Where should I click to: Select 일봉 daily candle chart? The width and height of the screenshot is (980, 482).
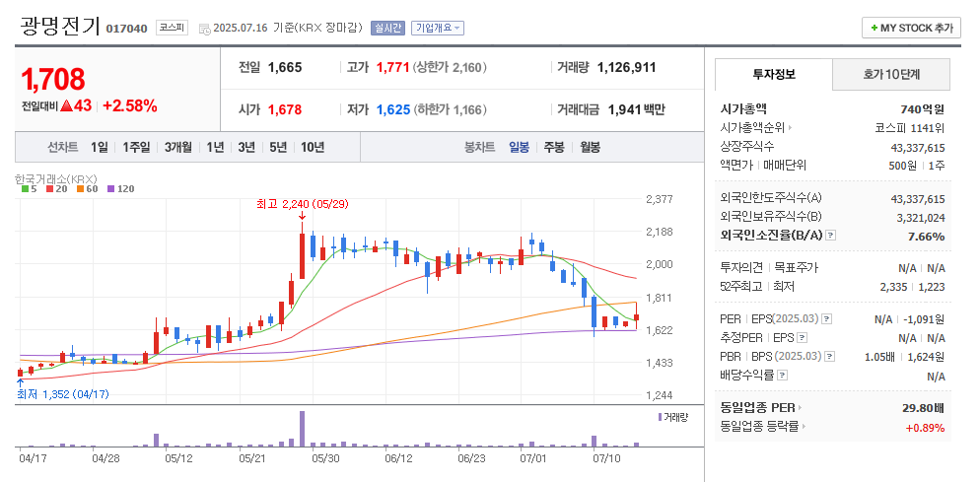pyautogui.click(x=519, y=148)
